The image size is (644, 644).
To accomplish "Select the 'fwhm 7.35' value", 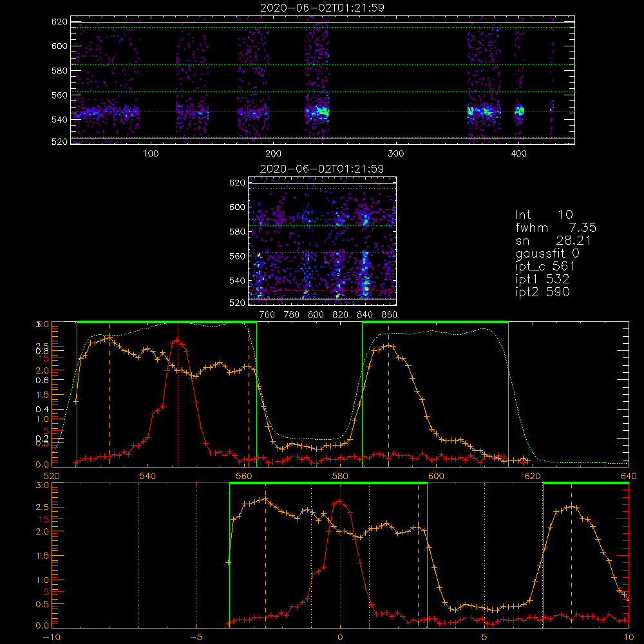I will coord(556,227).
